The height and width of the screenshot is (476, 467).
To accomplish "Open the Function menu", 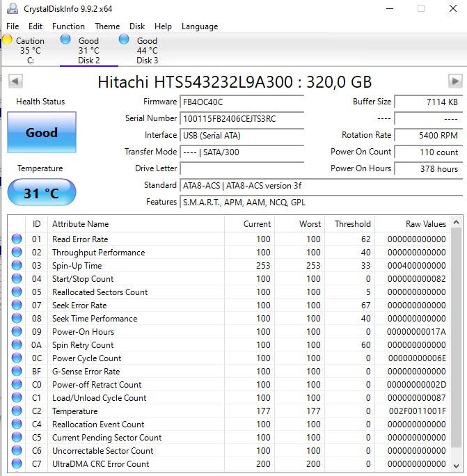I will [x=68, y=26].
